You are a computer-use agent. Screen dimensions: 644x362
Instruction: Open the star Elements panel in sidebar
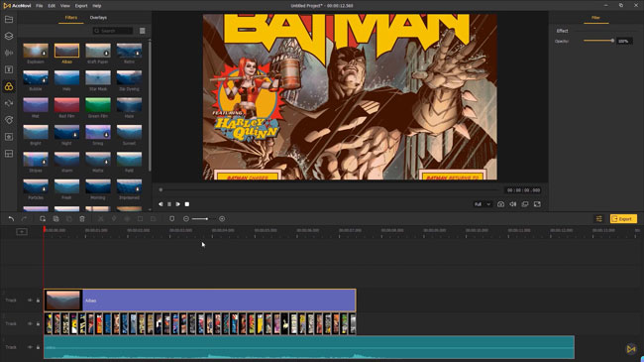(x=9, y=137)
